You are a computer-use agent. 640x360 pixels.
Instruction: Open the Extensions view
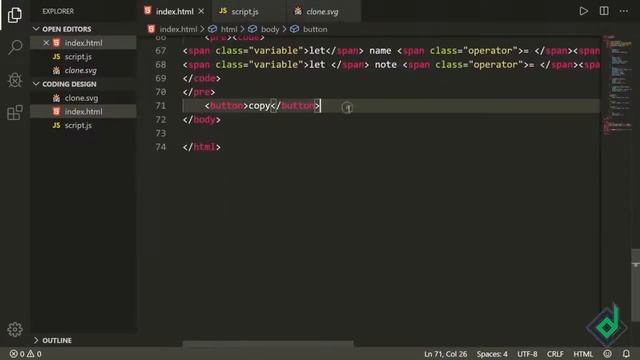[15, 113]
